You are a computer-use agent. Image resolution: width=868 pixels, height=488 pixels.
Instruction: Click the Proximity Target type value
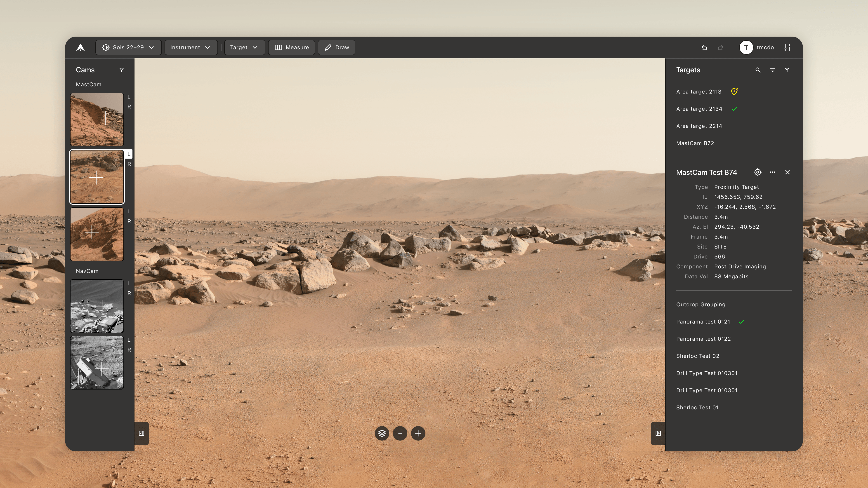[x=737, y=187]
